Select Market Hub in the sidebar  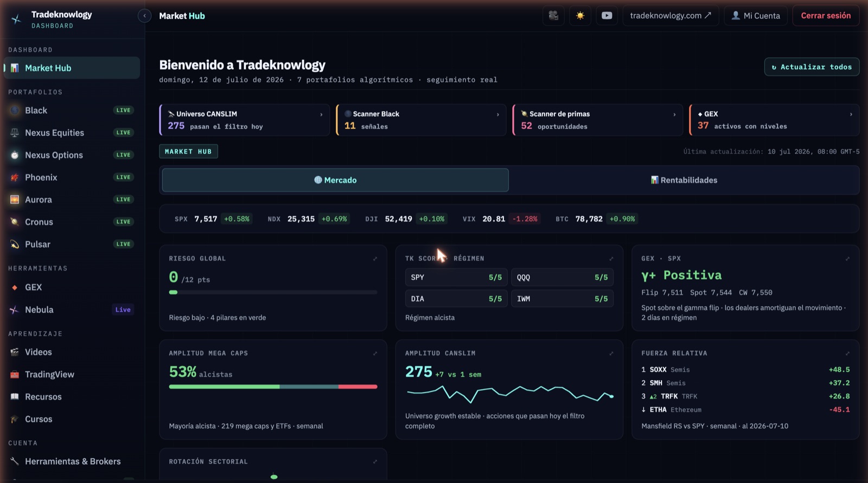72,68
